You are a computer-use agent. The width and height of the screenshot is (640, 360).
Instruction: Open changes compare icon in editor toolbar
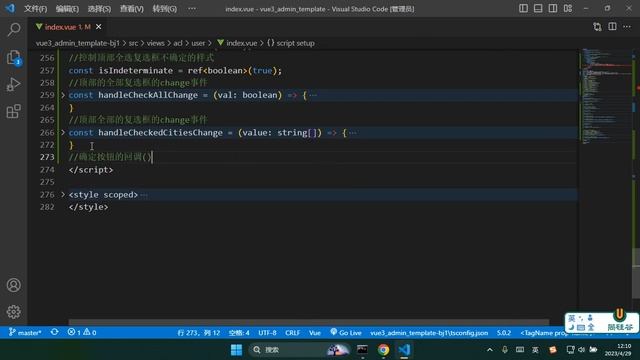tap(597, 27)
